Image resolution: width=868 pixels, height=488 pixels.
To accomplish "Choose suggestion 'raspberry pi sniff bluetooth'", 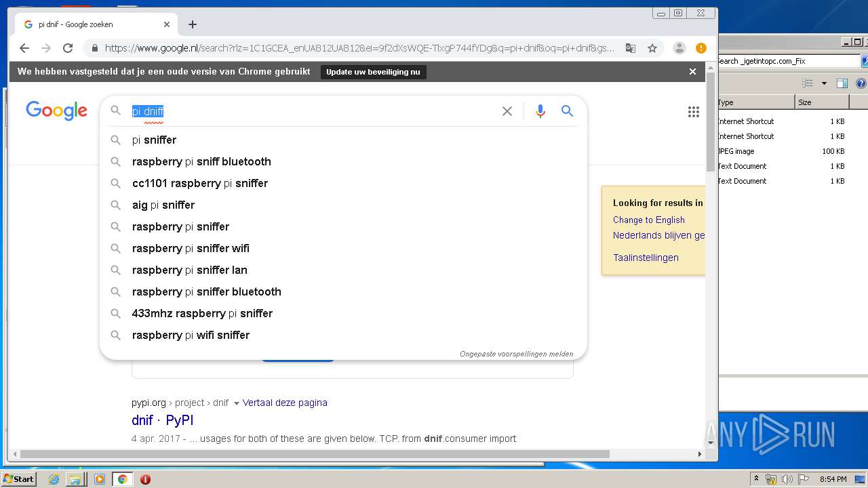I will coord(343,161).
